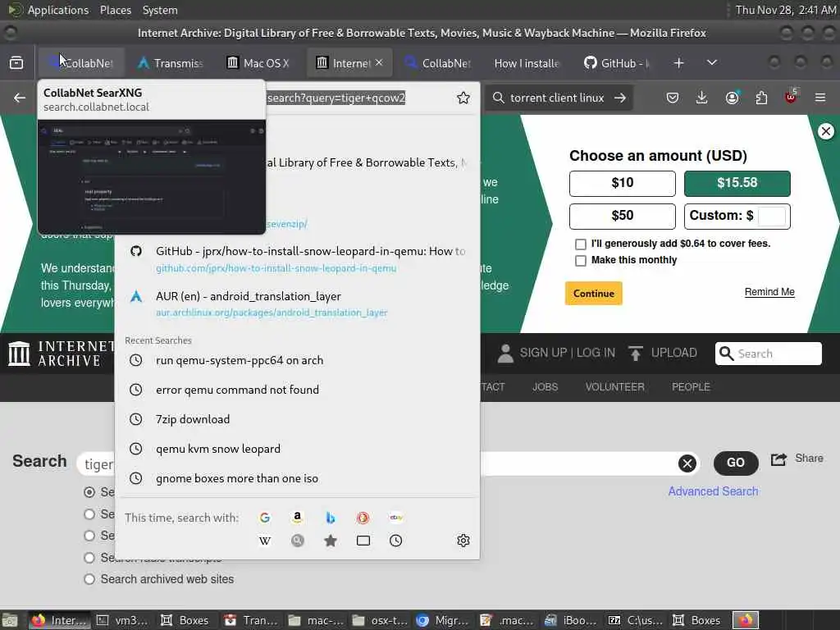Select suggestion "error qemu command not found"
Screen dimensions: 840x630
tap(297, 390)
